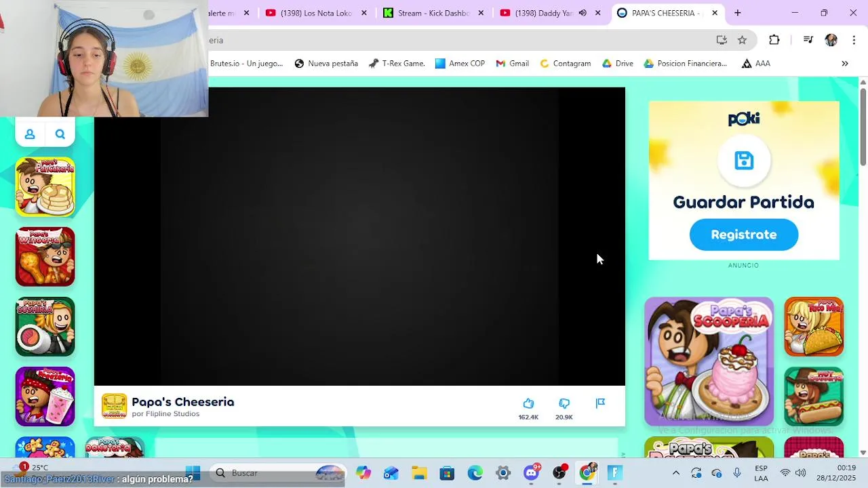This screenshot has width=868, height=488.
Task: Like Papa's Cheeseria with thumbs up
Action: coord(528,404)
